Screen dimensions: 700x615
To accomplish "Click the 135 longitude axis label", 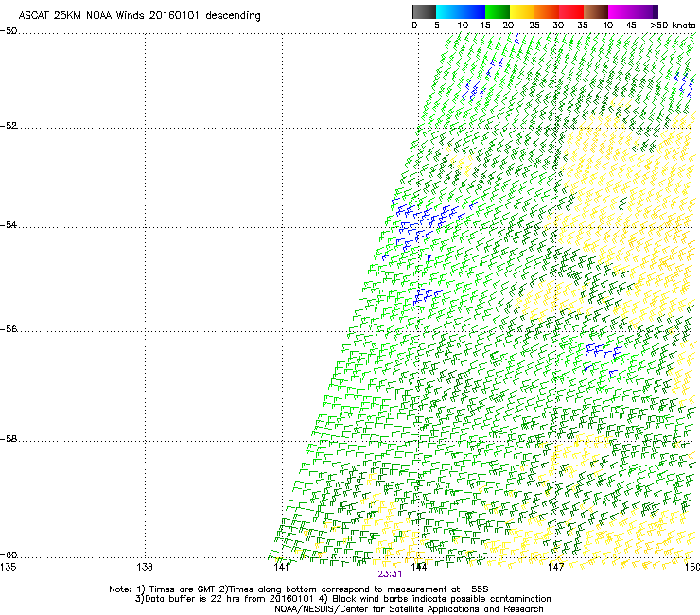I will pyautogui.click(x=8, y=567).
